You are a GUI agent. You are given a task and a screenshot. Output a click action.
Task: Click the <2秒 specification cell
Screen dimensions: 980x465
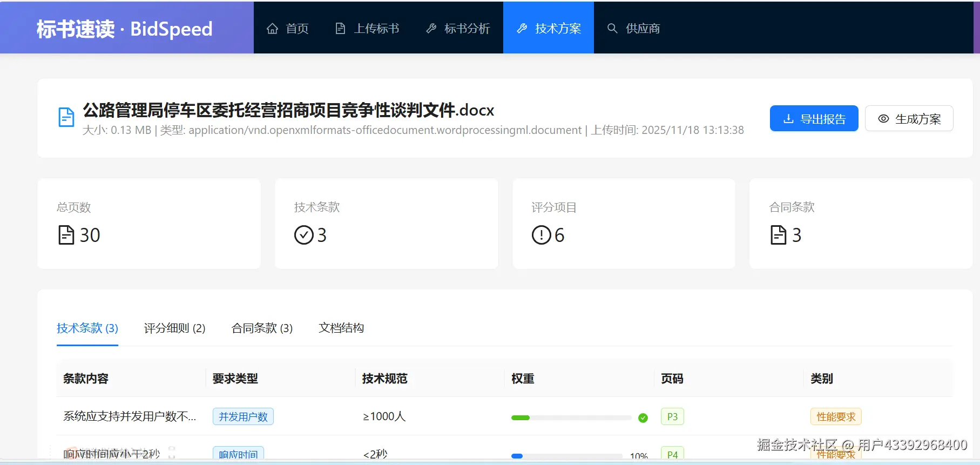point(375,454)
